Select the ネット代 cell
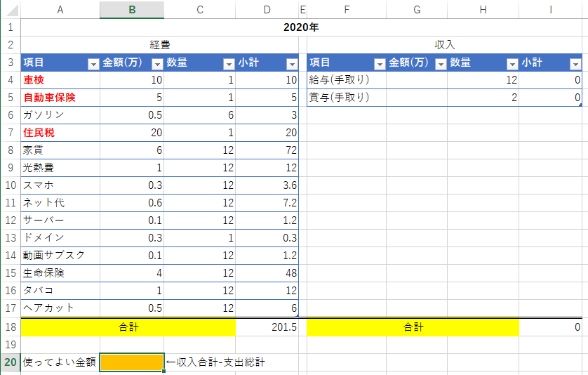The image size is (588, 375). [x=60, y=203]
